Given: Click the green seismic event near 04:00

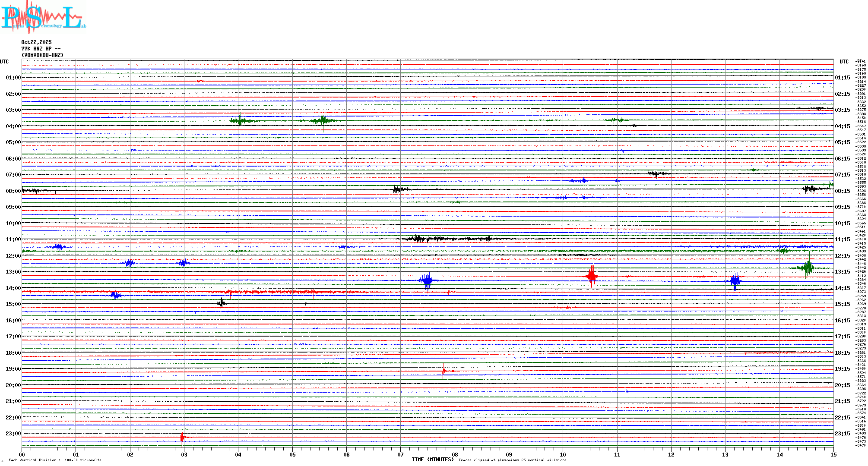Looking at the screenshot, I should click(x=239, y=121).
